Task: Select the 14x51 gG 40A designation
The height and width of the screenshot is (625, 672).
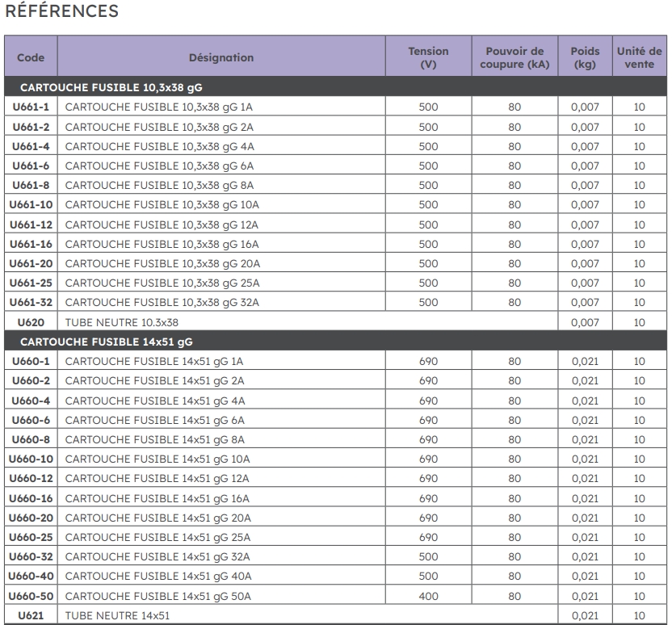Action: coord(158,576)
